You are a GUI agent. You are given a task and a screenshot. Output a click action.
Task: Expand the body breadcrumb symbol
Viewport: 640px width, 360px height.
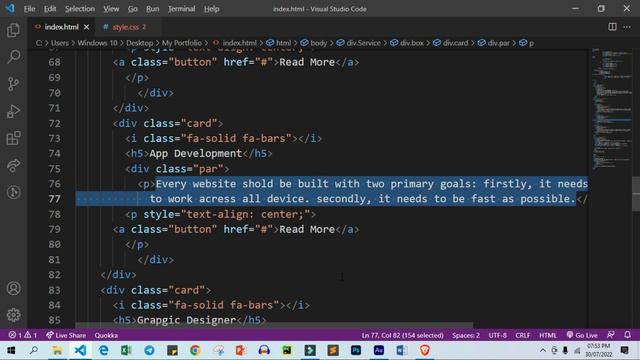tap(314, 43)
